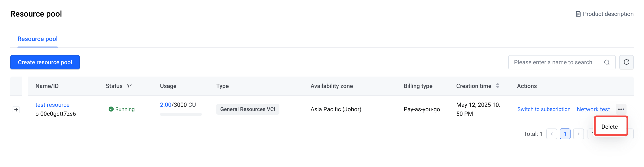
Task: Click the Product description document icon
Action: pyautogui.click(x=578, y=14)
